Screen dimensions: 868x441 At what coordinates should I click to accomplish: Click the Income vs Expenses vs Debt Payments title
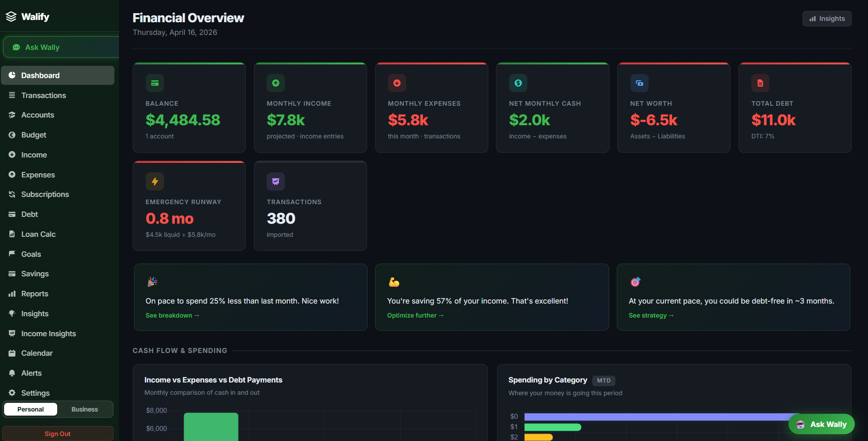[x=213, y=380]
